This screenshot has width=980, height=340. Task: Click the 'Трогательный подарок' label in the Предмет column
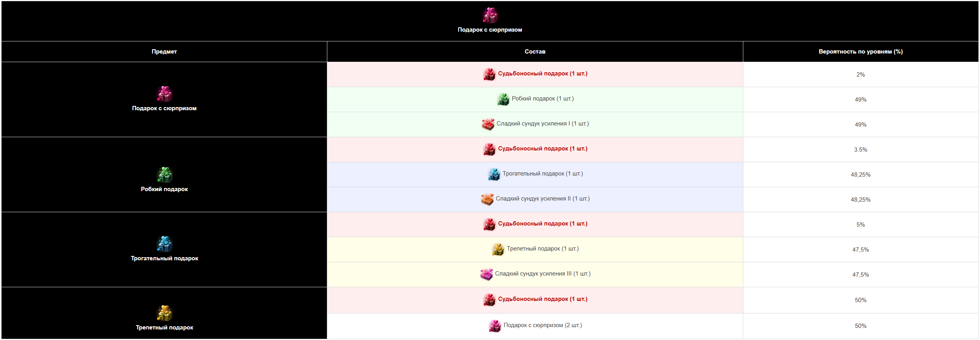[164, 258]
